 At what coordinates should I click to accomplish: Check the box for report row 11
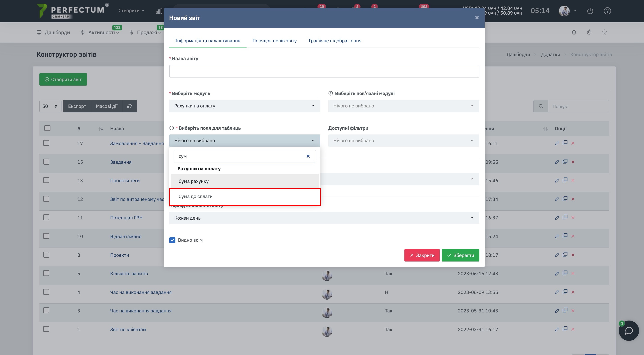(x=46, y=218)
